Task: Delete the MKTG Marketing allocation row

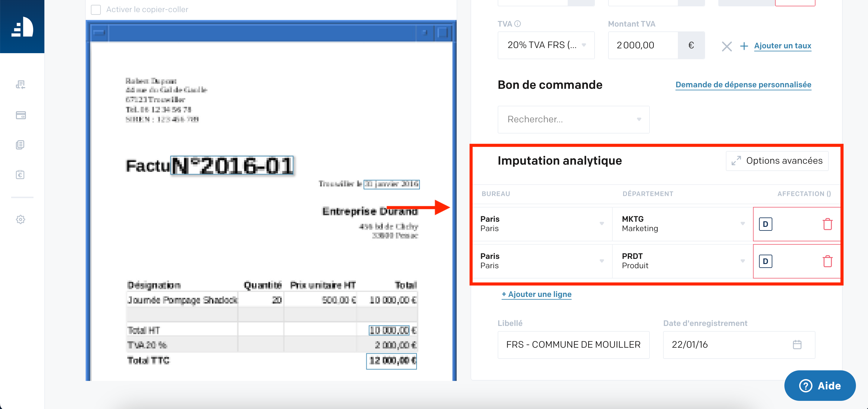Action: coord(828,224)
